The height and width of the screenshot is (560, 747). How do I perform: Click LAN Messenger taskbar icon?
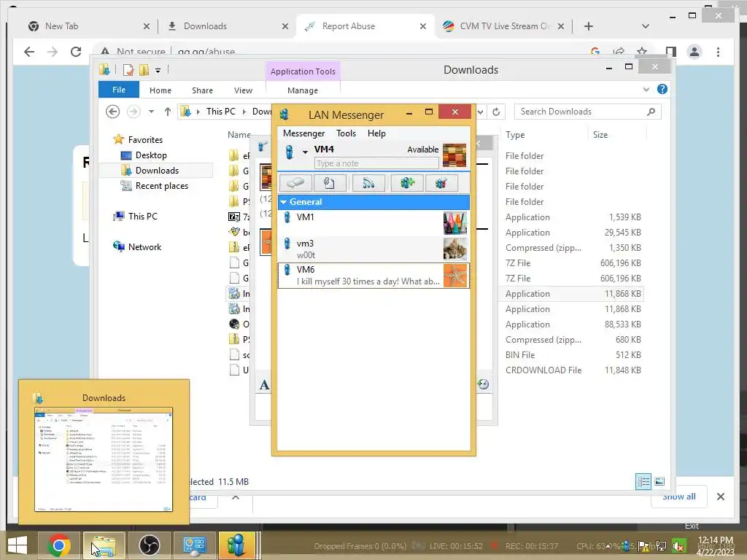236,545
